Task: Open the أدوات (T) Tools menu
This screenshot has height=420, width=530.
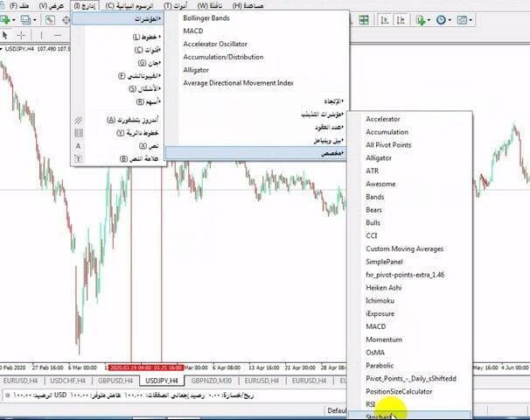Action: tap(175, 6)
